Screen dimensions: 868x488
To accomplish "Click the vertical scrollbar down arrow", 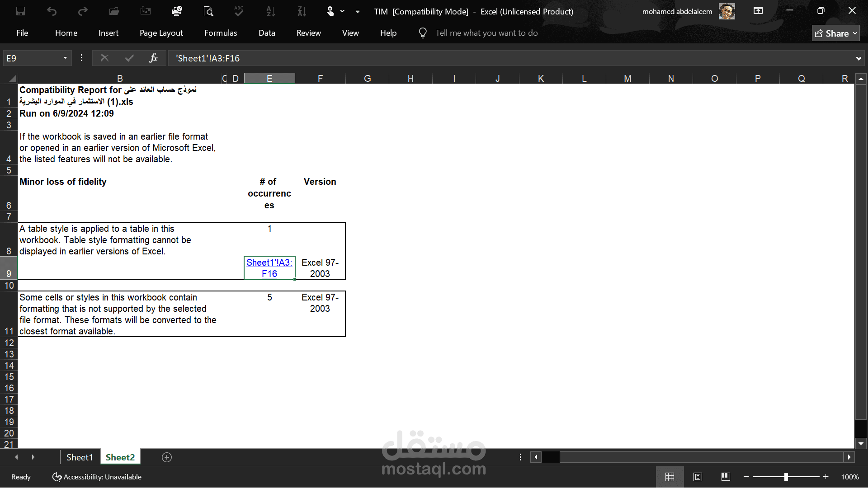I will coord(861,444).
